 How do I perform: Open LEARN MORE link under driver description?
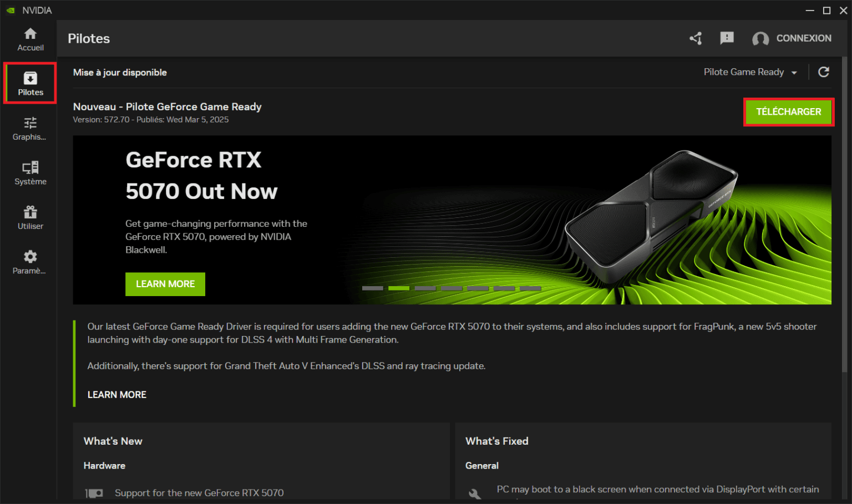click(117, 395)
